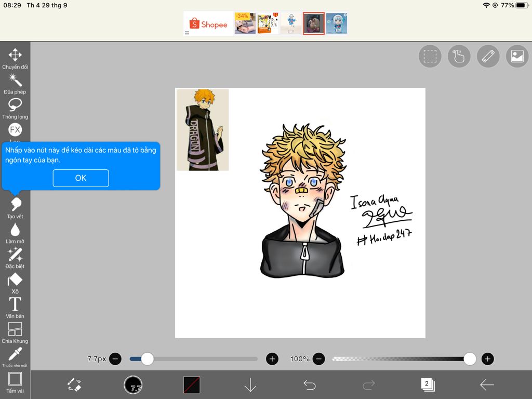Open the black color swatch
Viewport: 532px width, 399px height.
[x=192, y=385]
